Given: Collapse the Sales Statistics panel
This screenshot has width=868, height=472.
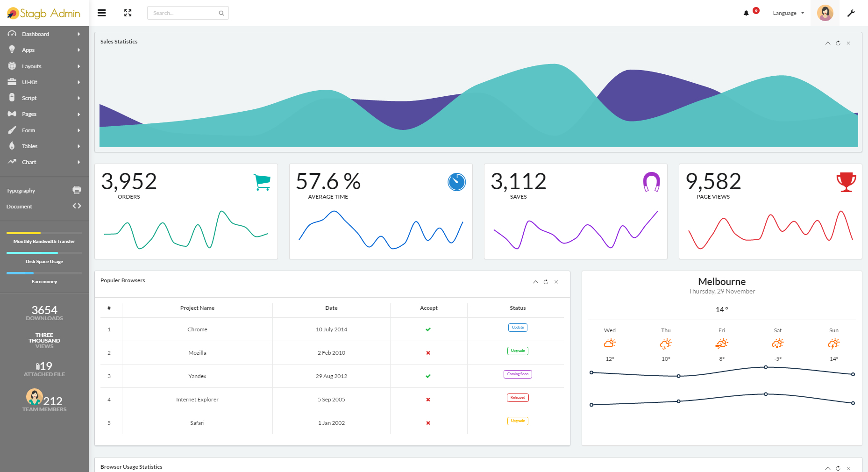Looking at the screenshot, I should click(827, 43).
